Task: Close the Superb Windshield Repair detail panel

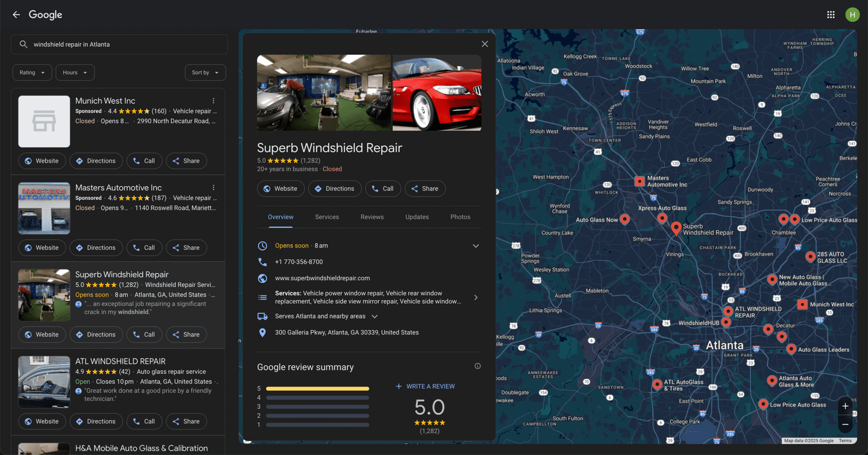Action: 485,44
